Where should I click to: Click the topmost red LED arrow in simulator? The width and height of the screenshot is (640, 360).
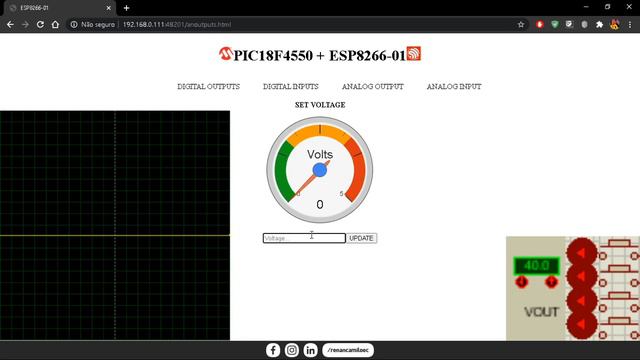pyautogui.click(x=581, y=253)
